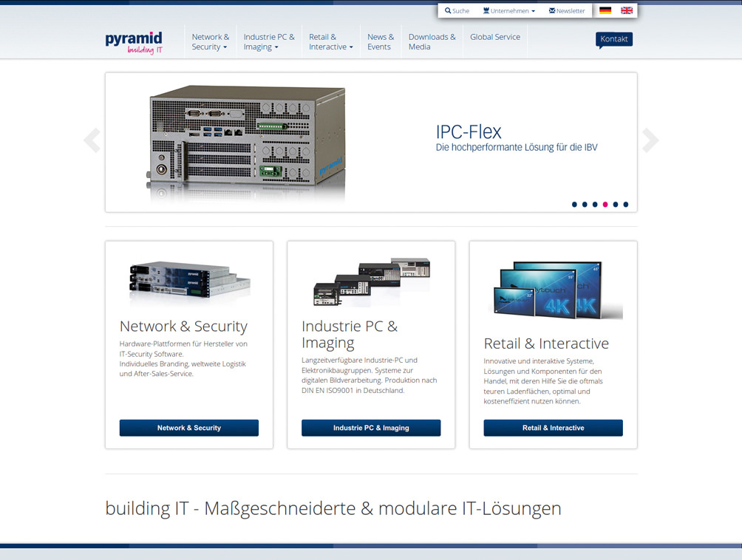Click the pyramid building IT logo
742x560 pixels.
click(x=134, y=43)
